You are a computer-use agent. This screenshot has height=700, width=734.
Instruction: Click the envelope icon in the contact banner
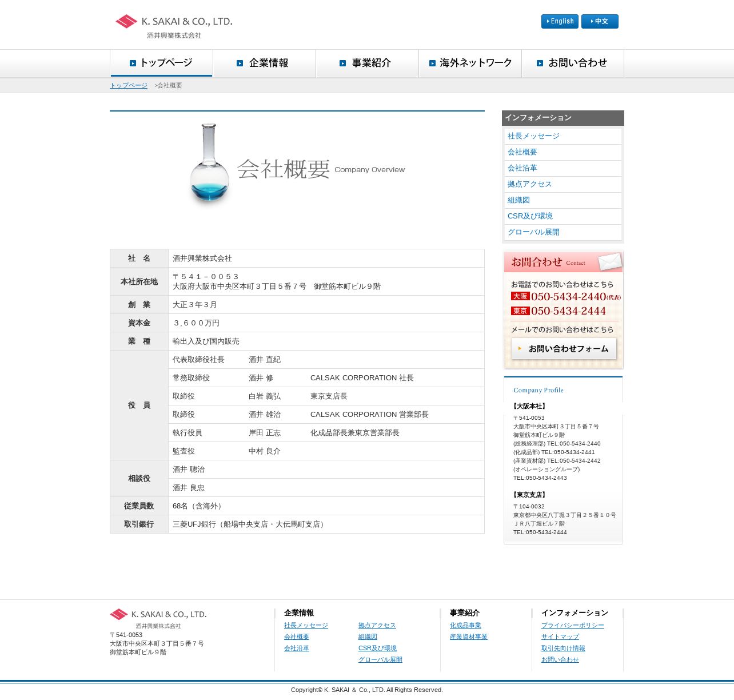(x=609, y=262)
